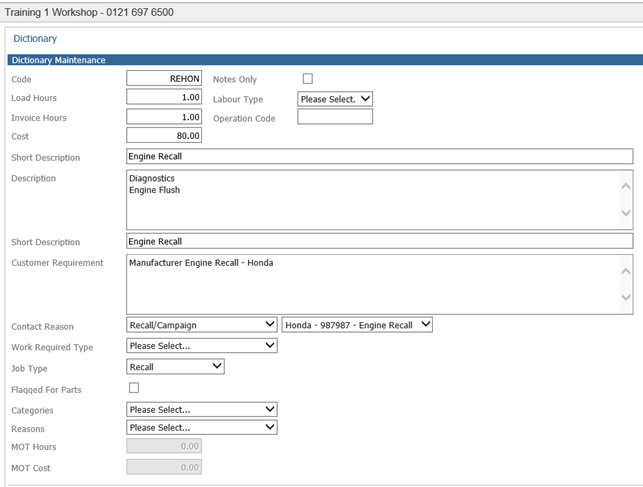Click the Load Hours input field
Image resolution: width=643 pixels, height=487 pixels.
[x=164, y=97]
